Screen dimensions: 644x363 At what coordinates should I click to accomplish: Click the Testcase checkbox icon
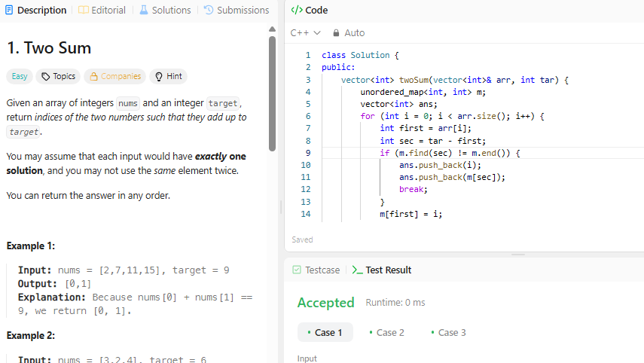pyautogui.click(x=297, y=270)
